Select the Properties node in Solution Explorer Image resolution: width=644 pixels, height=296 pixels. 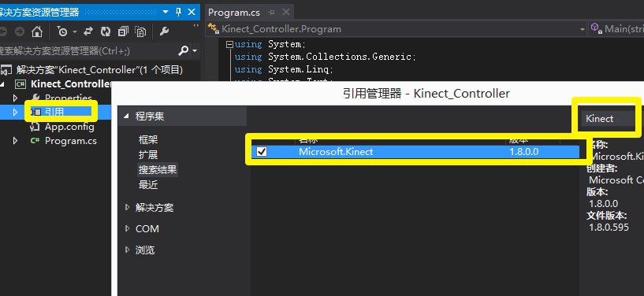(x=68, y=98)
